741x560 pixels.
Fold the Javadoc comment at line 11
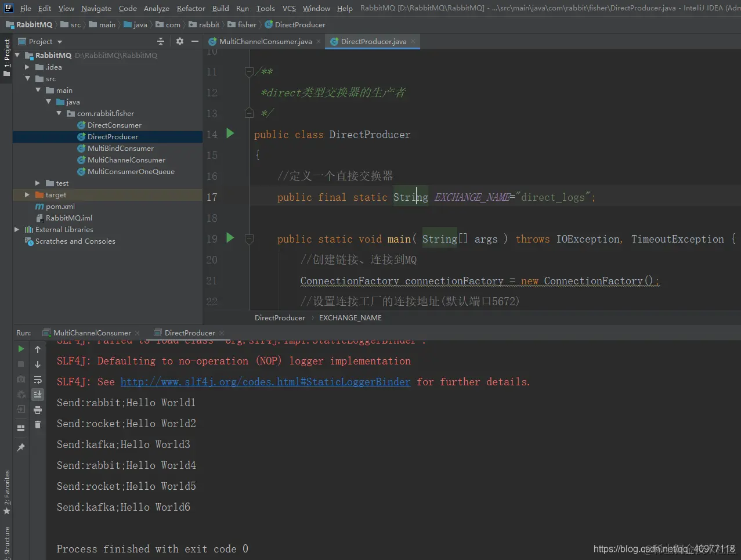[x=249, y=71]
